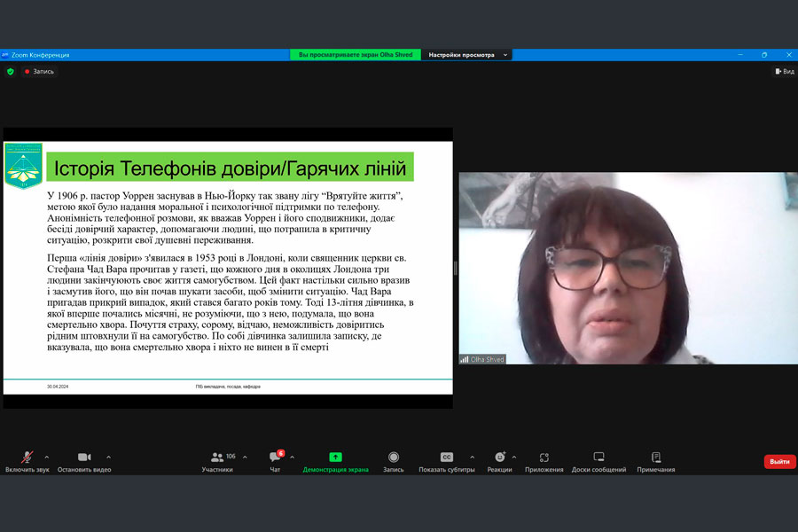Screen dimensions: 798x532
Task: Open the Реакции reactions menu
Action: tap(500, 462)
